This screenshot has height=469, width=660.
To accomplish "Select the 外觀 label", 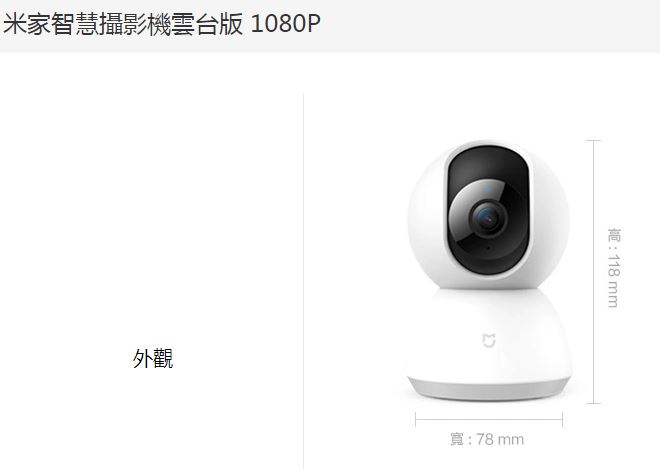I will coord(153,358).
